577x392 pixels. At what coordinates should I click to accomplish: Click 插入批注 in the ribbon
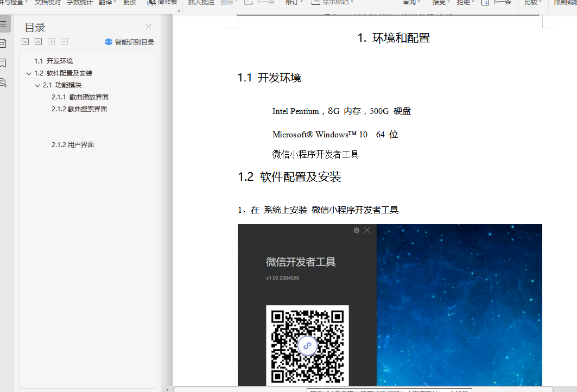click(x=201, y=2)
